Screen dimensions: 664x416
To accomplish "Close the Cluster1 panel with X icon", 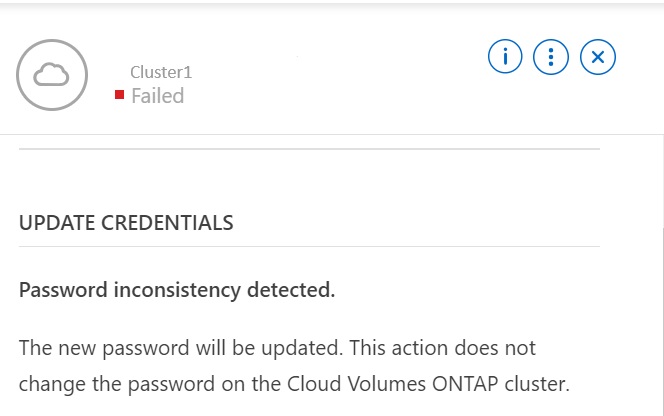I will (598, 57).
